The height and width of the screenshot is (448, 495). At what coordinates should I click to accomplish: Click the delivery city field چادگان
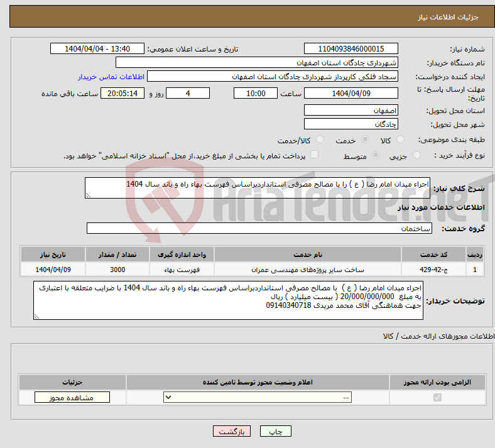tap(351, 124)
